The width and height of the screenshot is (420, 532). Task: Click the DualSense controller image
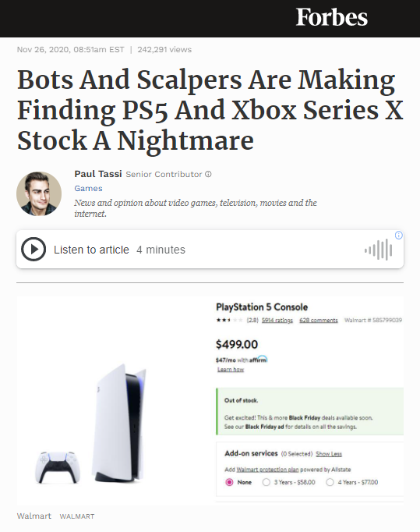(58, 467)
